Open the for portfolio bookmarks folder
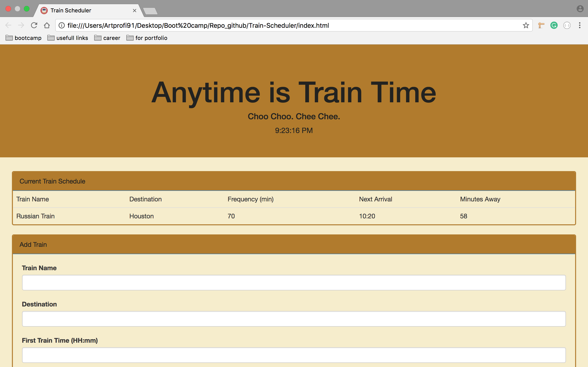Viewport: 588px width, 367px height. 147,38
